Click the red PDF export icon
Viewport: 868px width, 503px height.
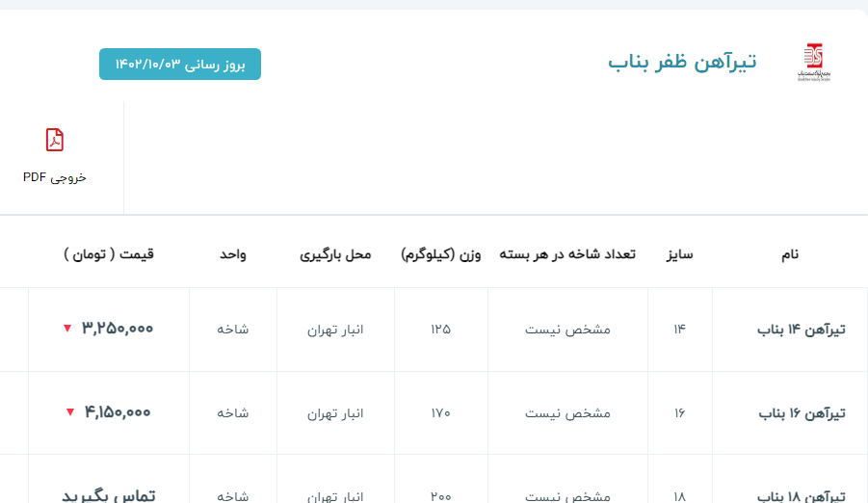55,140
